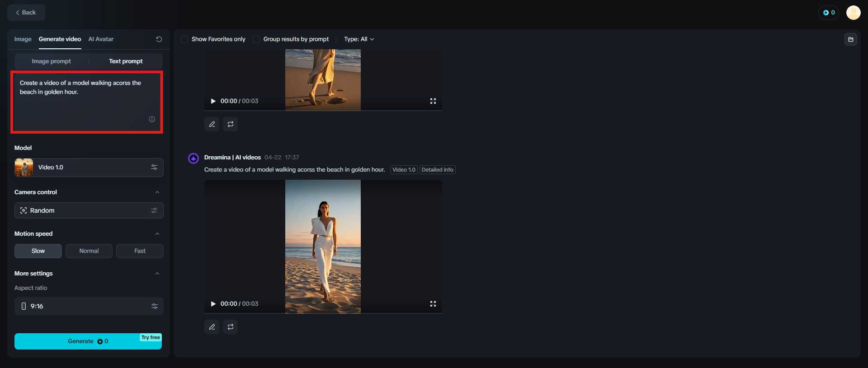This screenshot has width=868, height=368.
Task: Switch to the Generate video tab
Action: pos(60,39)
